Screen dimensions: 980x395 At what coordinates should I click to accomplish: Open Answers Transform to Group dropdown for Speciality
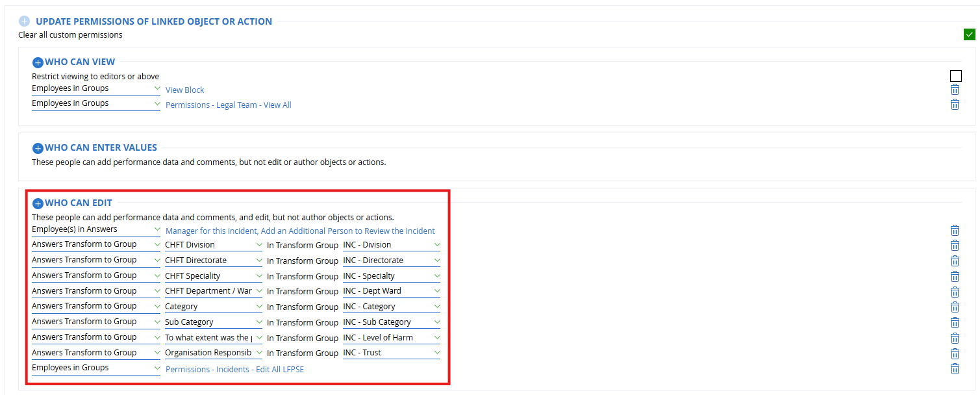(x=96, y=276)
